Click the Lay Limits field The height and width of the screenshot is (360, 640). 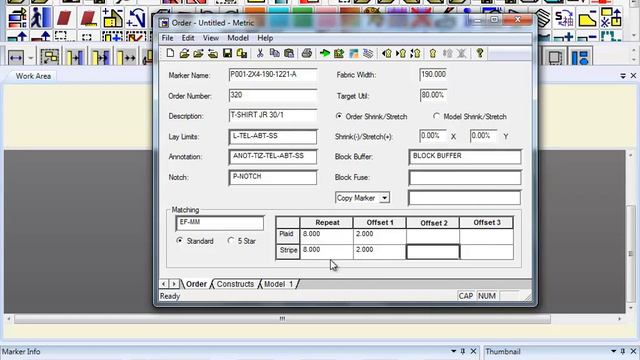(x=273, y=137)
